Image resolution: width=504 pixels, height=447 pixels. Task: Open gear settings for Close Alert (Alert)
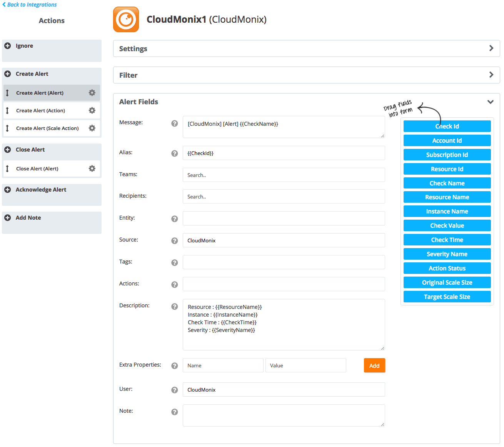click(92, 168)
